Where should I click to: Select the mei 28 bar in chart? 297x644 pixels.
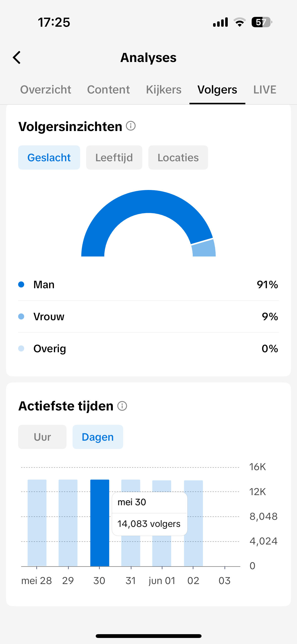(37, 523)
